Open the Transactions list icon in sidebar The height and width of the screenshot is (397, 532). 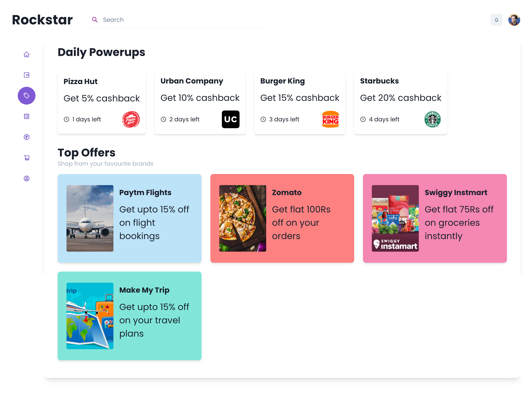[x=26, y=116]
